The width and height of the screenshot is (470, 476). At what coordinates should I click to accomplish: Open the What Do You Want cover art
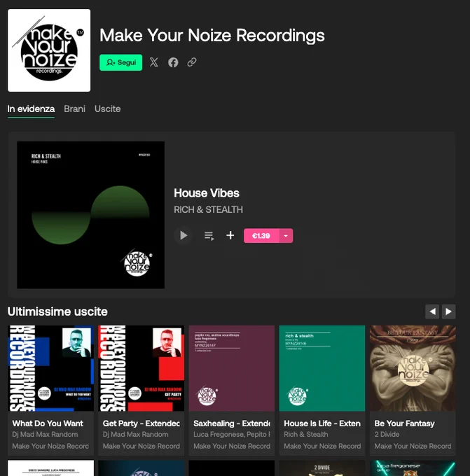tap(50, 368)
